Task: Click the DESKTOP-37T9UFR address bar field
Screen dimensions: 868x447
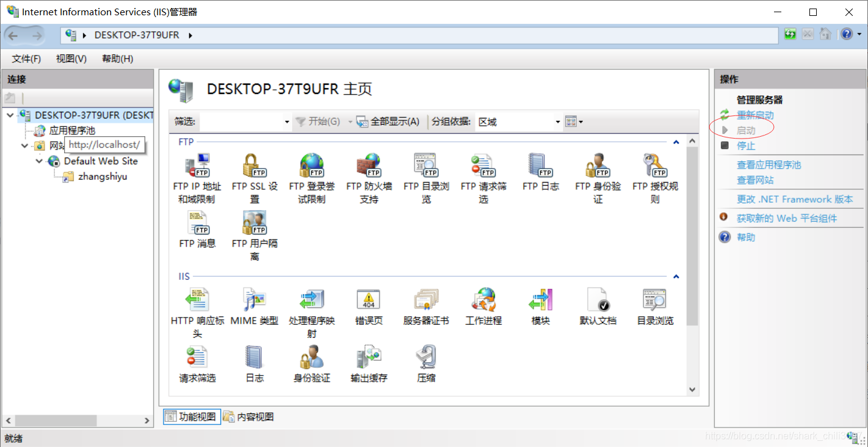Action: coord(420,35)
